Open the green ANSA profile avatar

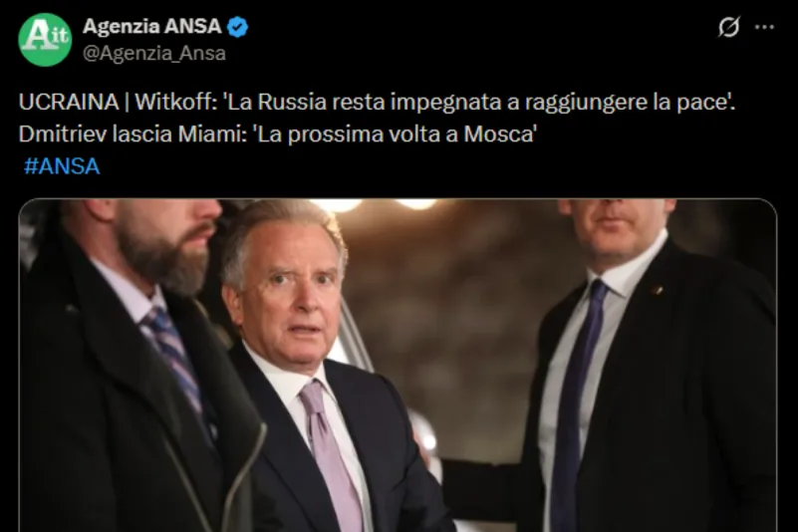point(45,40)
